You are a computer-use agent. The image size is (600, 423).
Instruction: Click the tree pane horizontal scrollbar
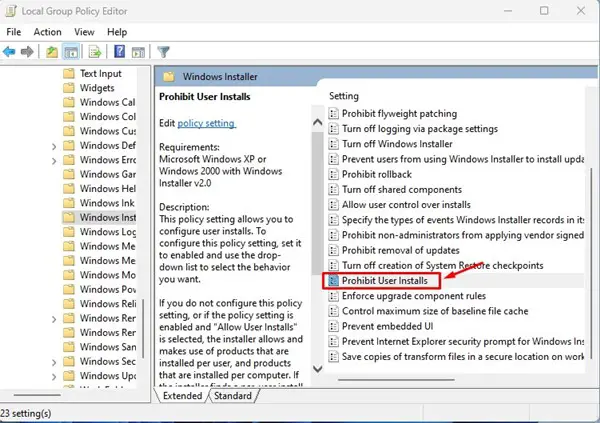coord(37,395)
